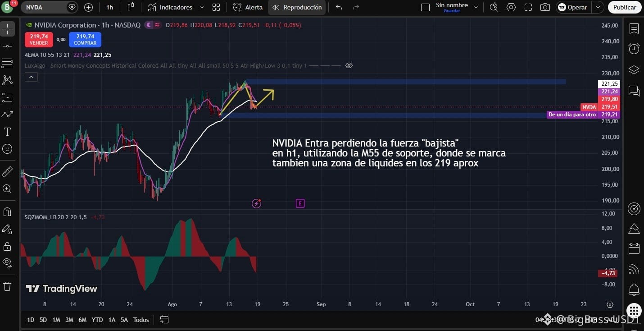The height and width of the screenshot is (331, 644).
Task: Open the economic calendar panel
Action: coord(634,248)
